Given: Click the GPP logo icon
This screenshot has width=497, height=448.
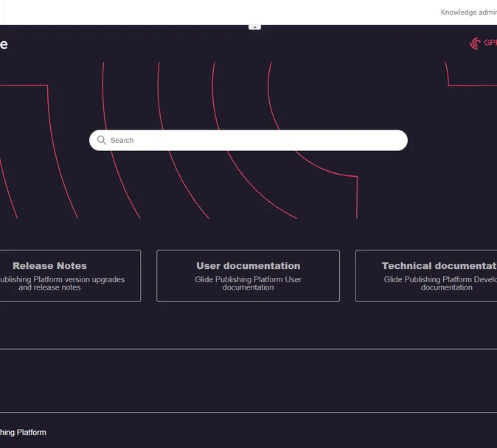Looking at the screenshot, I should (475, 43).
